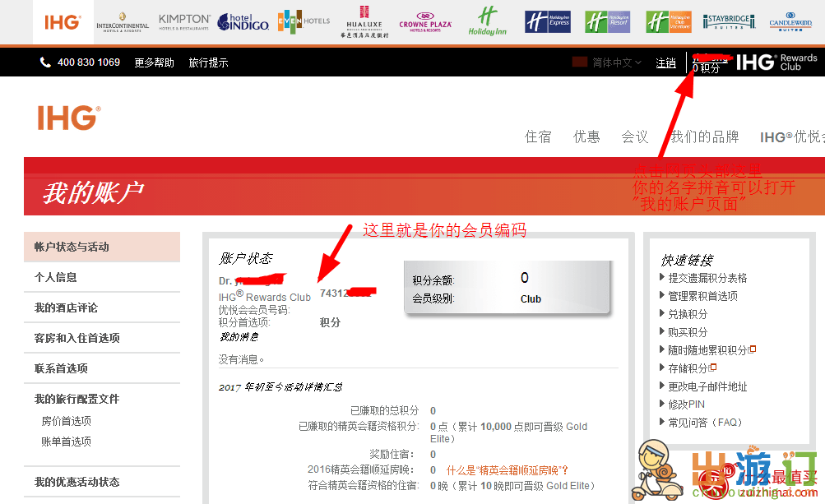Open the 购买积分 quick link
This screenshot has width=825, height=504.
coord(688,332)
